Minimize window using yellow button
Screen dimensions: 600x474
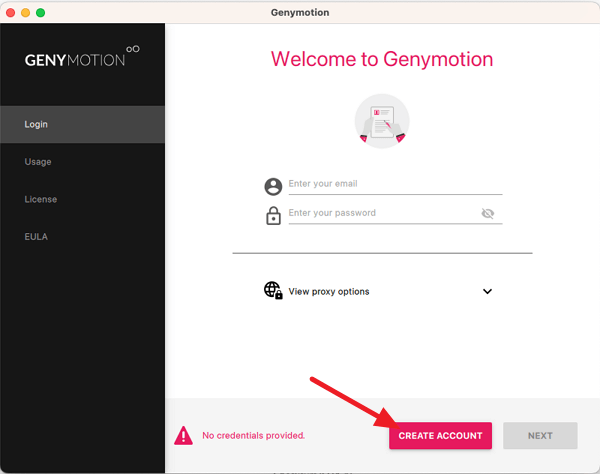pos(25,13)
